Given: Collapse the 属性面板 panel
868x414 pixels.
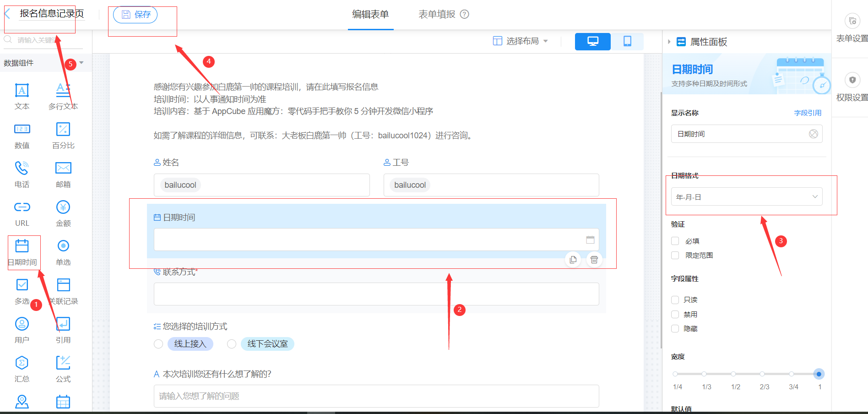Looking at the screenshot, I should (669, 42).
